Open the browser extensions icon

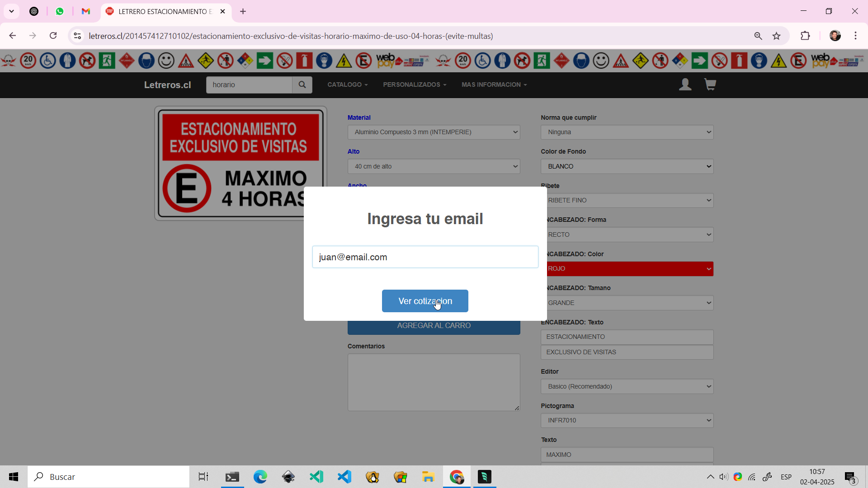(x=805, y=36)
